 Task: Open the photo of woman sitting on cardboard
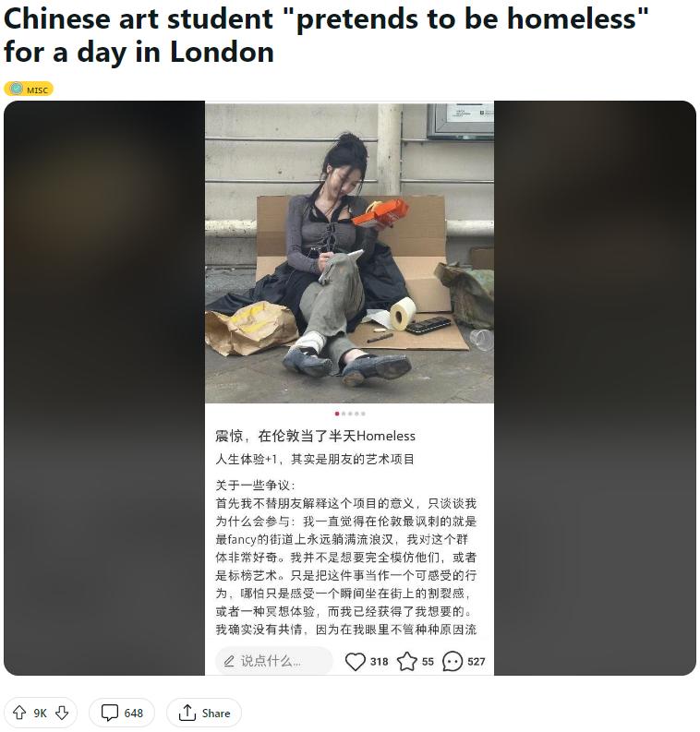349,253
